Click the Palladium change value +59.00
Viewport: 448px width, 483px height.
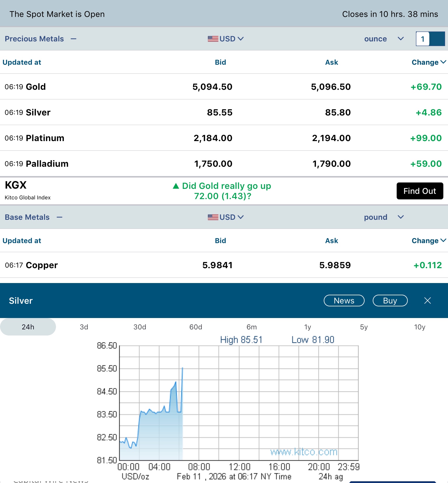tap(426, 164)
